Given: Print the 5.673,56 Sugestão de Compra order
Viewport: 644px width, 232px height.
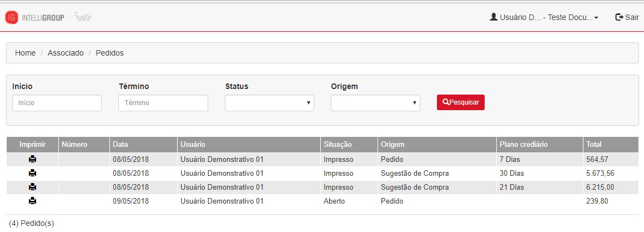Looking at the screenshot, I should tap(33, 173).
